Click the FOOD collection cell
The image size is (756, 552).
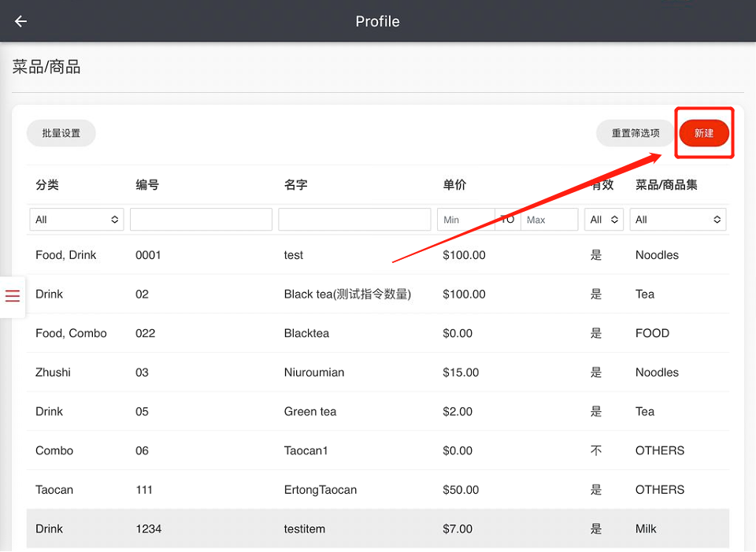tap(652, 333)
